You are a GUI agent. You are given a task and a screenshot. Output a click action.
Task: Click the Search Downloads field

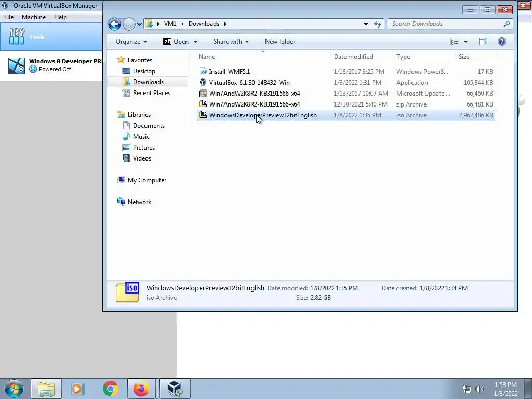coord(450,24)
